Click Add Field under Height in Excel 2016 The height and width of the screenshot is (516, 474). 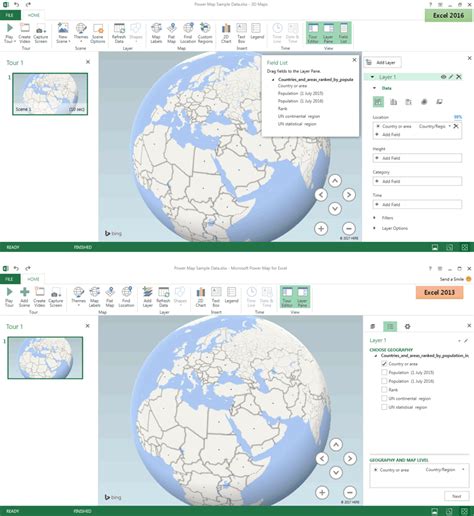417,158
